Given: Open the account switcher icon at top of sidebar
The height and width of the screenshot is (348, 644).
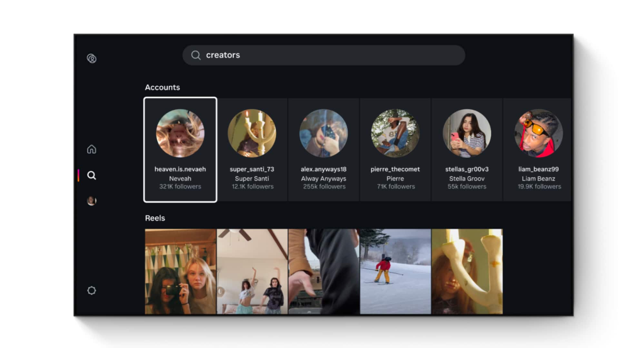Looking at the screenshot, I should (92, 58).
